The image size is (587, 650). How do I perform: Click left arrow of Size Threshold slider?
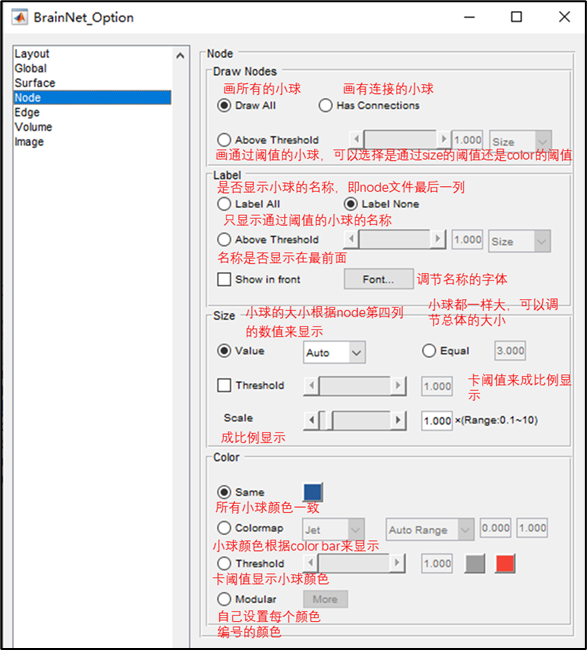pyautogui.click(x=311, y=386)
